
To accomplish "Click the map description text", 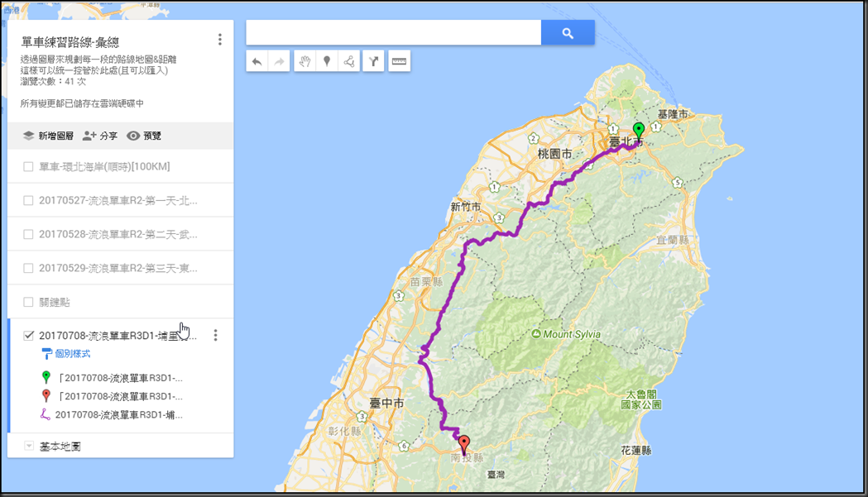I will click(x=98, y=65).
